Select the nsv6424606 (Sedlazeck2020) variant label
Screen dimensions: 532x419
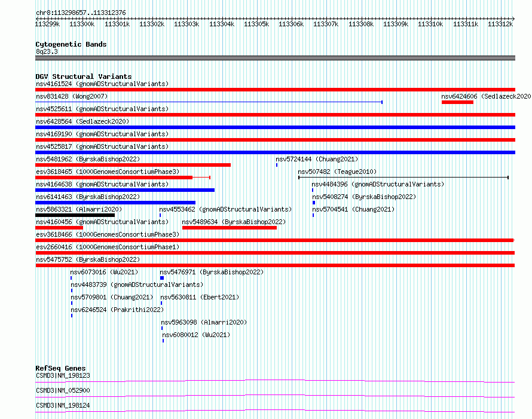point(486,96)
